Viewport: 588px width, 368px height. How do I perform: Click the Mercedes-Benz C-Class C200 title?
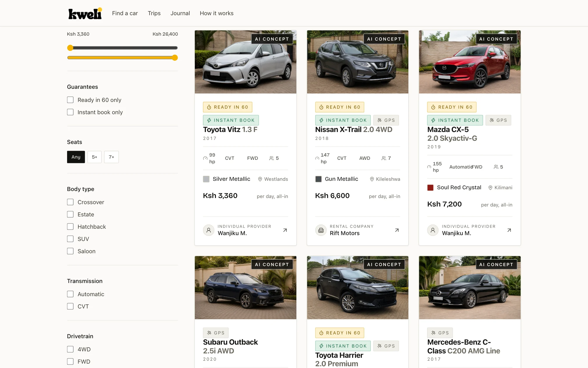point(464,346)
